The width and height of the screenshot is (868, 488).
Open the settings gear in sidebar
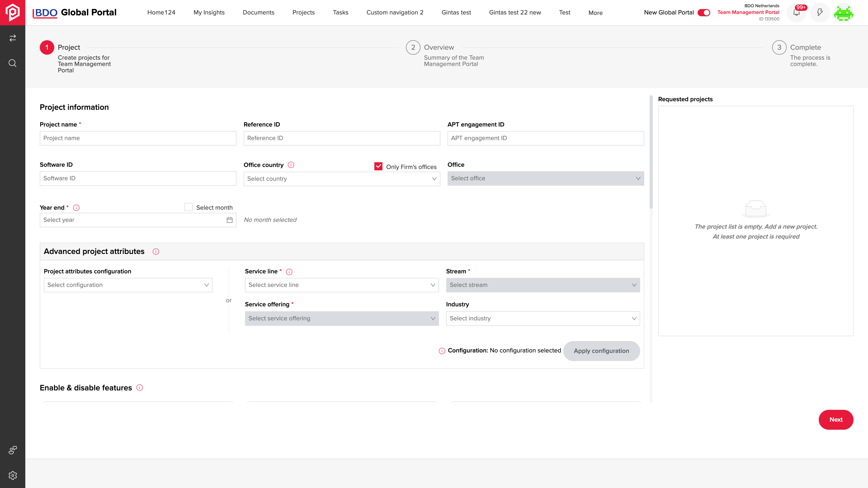point(12,475)
